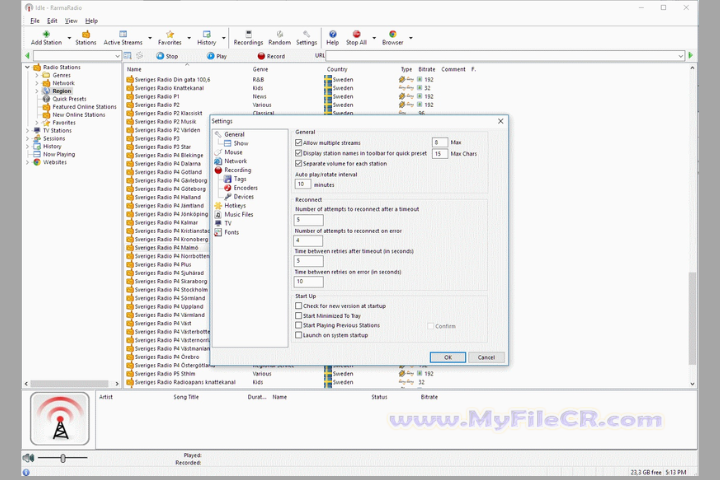
Task: Toggle Allow multiple streams checkbox
Action: pos(298,143)
